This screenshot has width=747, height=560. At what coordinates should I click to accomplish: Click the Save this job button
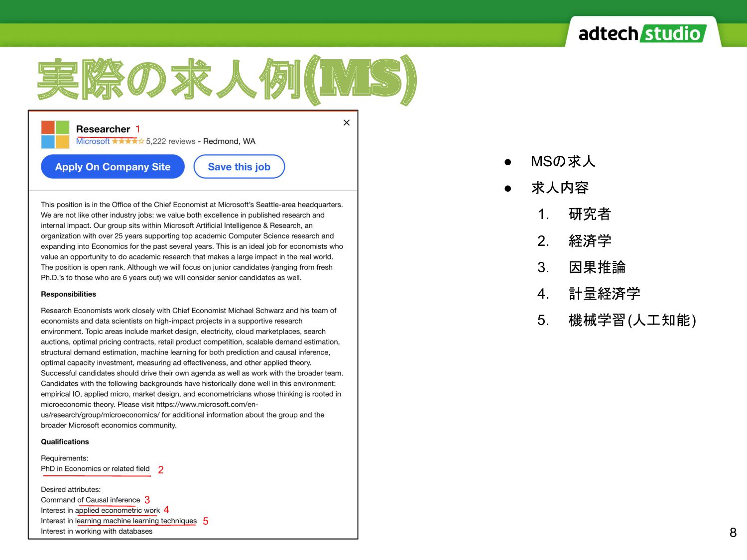(239, 167)
